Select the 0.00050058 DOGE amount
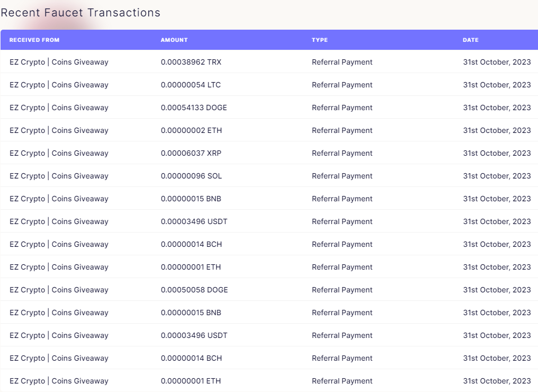 194,290
